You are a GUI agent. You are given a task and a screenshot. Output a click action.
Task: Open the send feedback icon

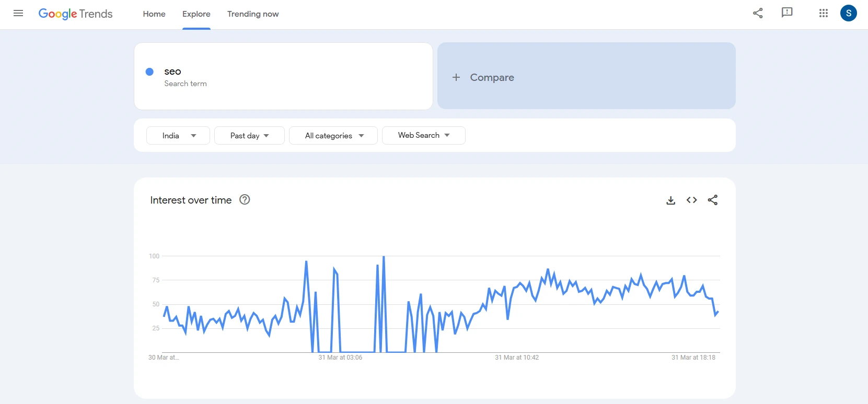pyautogui.click(x=787, y=13)
